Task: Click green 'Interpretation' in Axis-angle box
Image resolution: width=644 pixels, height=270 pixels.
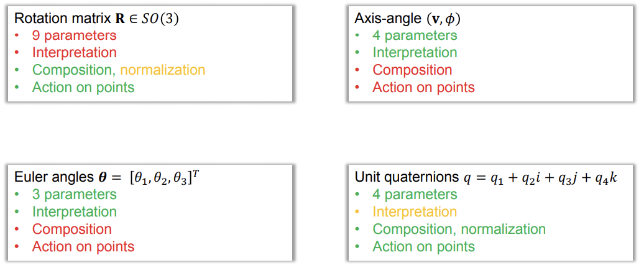Action: [415, 53]
